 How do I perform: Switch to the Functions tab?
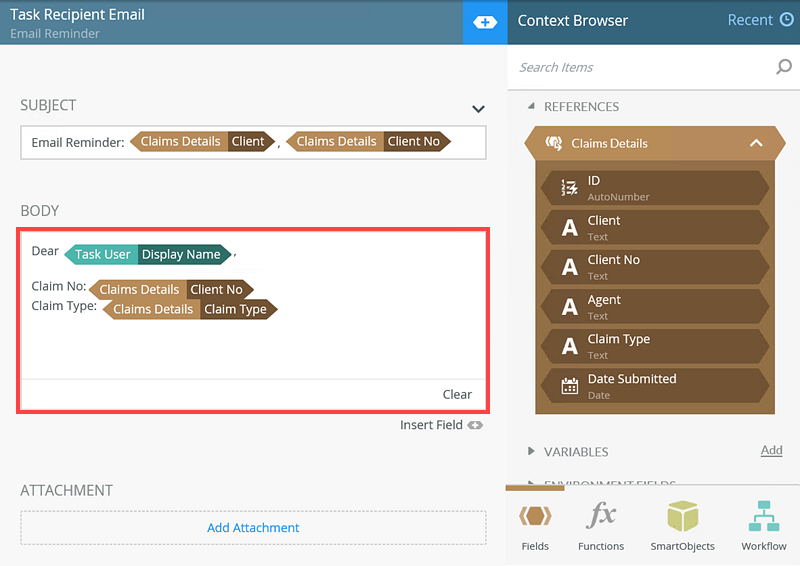(x=601, y=525)
